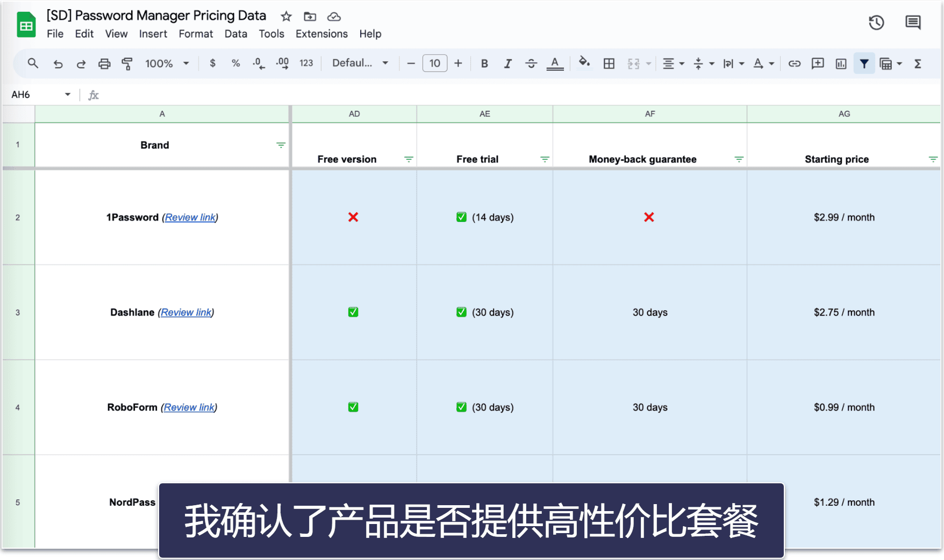944x560 pixels.
Task: Open the View menu
Action: pyautogui.click(x=116, y=34)
